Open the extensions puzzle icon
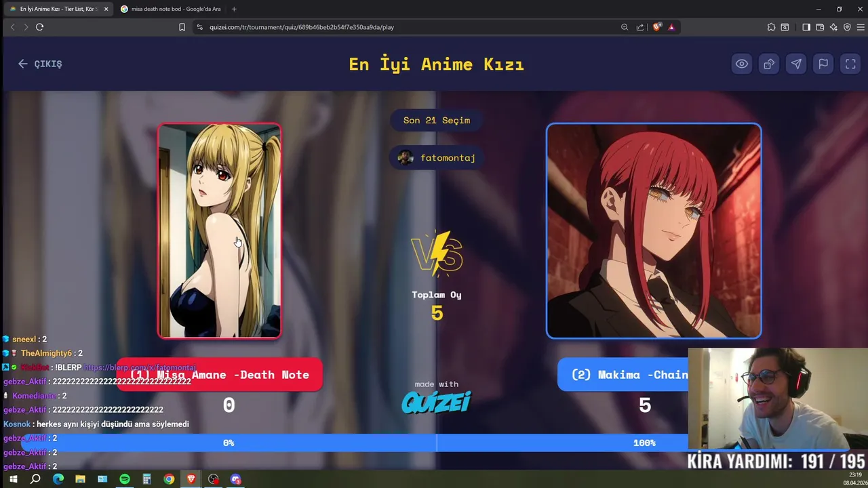 pyautogui.click(x=771, y=27)
